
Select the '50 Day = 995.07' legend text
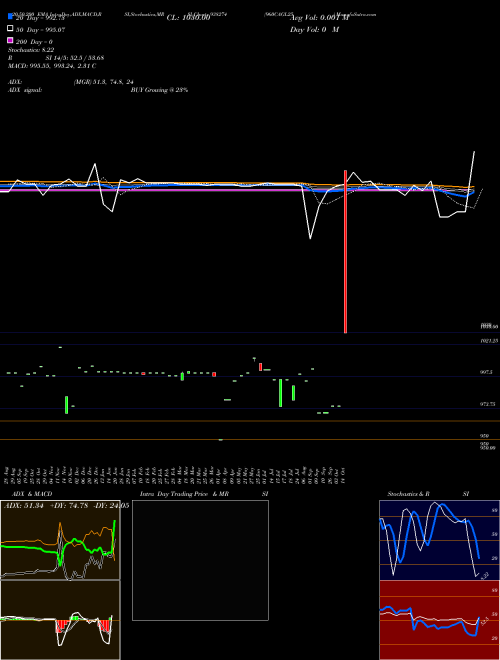41,30
